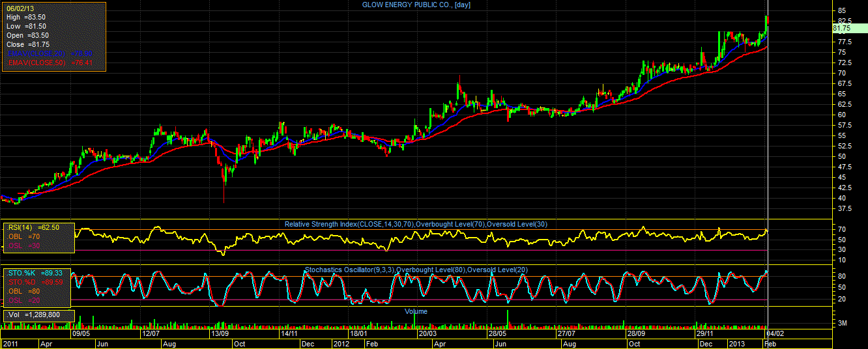
Task: Click the 37.5 price axis label
Action: (x=845, y=208)
